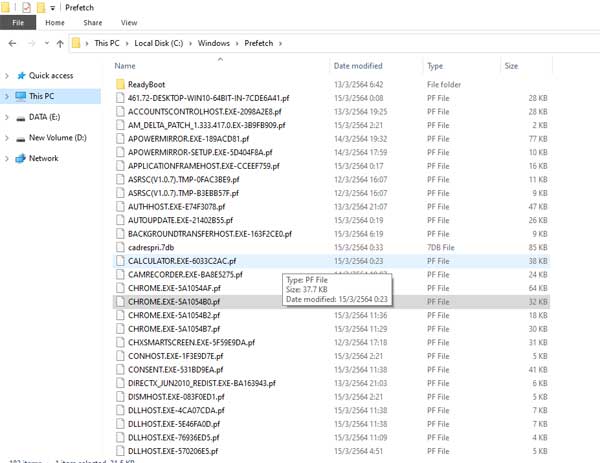Sort files by Date modified column
Image resolution: width=600 pixels, height=463 pixels.
coord(358,66)
